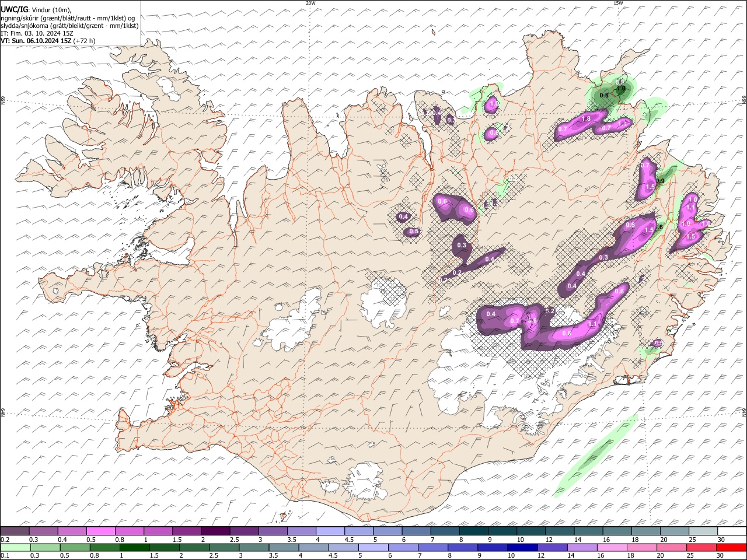The height and width of the screenshot is (560, 747).
Task: Click the '(+72 h)' forecast offset text
Action: pos(85,41)
